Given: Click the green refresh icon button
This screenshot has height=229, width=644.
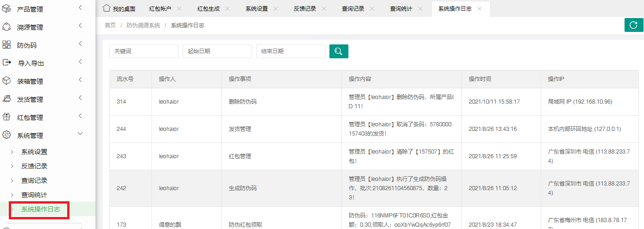Looking at the screenshot, I should pyautogui.click(x=634, y=25).
